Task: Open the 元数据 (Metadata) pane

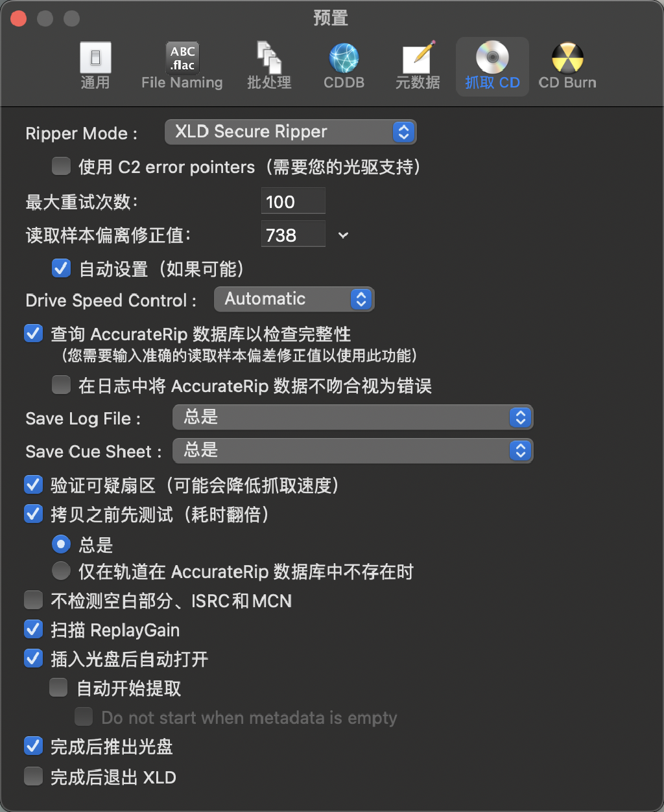Action: [x=418, y=65]
